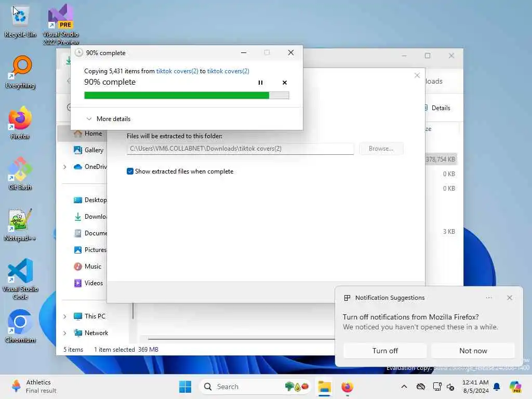This screenshot has height=399, width=532.
Task: Show hidden system tray icons
Action: tap(404, 387)
